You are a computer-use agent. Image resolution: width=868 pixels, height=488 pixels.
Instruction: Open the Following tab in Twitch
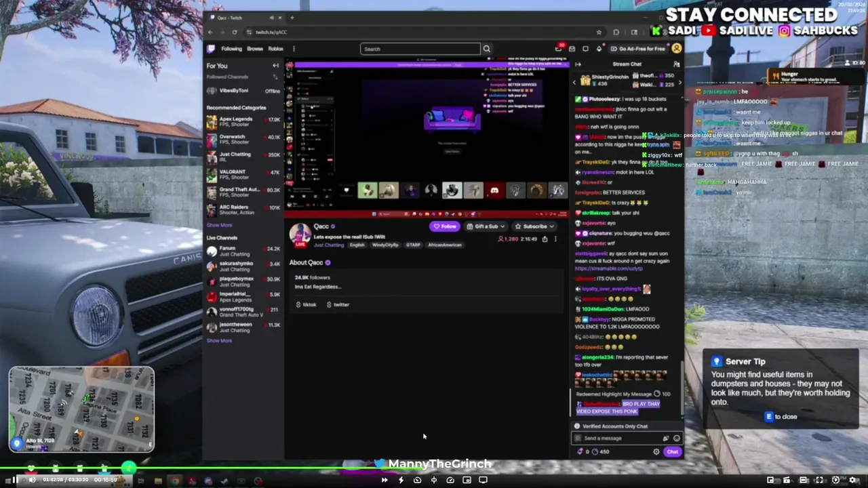click(231, 49)
